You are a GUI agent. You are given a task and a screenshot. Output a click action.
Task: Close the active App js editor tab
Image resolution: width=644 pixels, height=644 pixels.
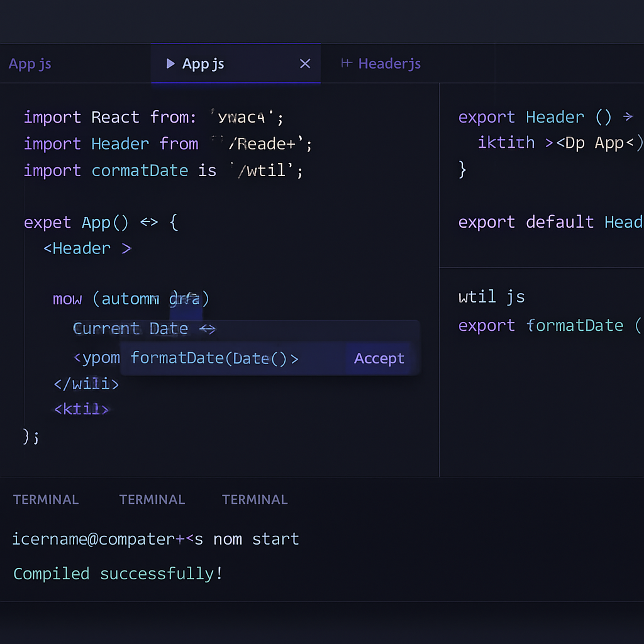[x=305, y=63]
